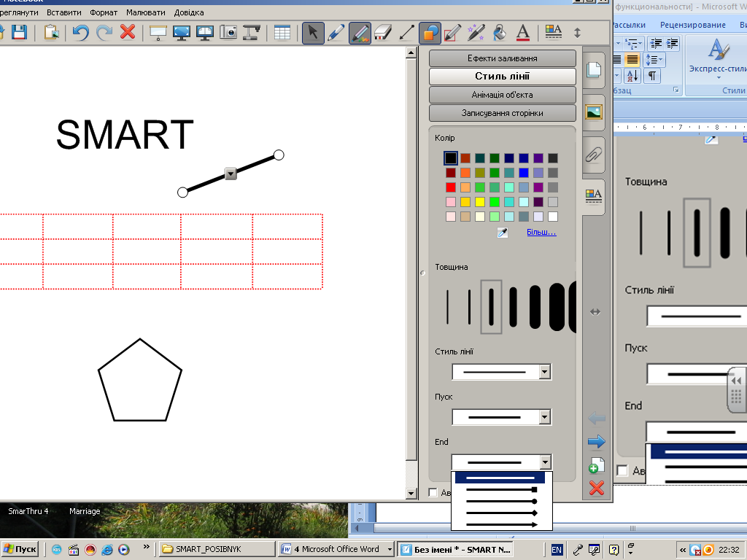The width and height of the screenshot is (747, 560).
Task: Click the Стиль лінії button
Action: click(x=502, y=76)
